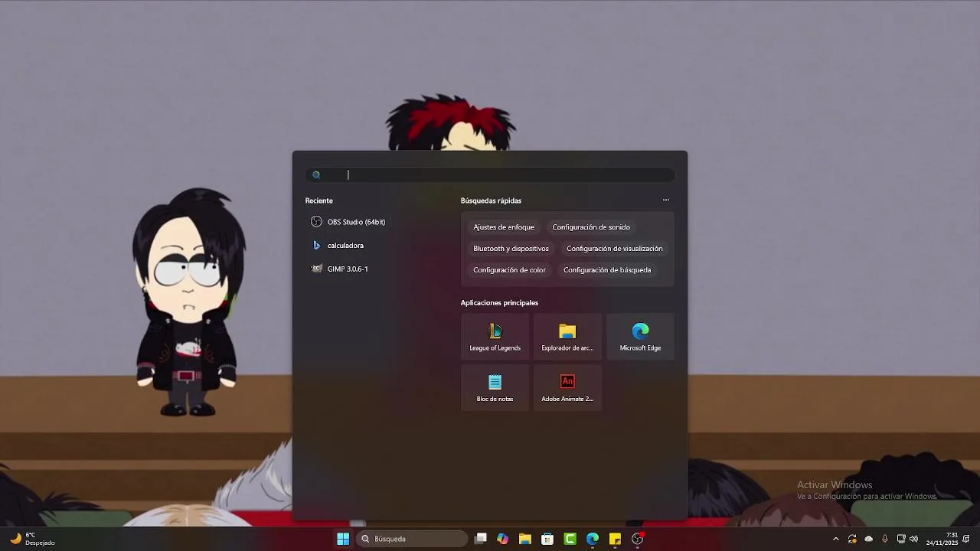Switch to OBS Studio on taskbar

click(638, 539)
